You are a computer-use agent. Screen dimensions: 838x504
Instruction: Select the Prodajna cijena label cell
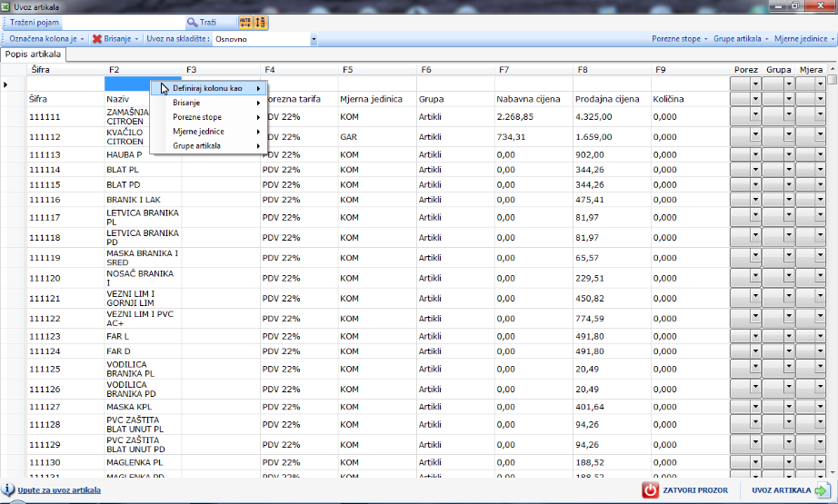point(612,99)
